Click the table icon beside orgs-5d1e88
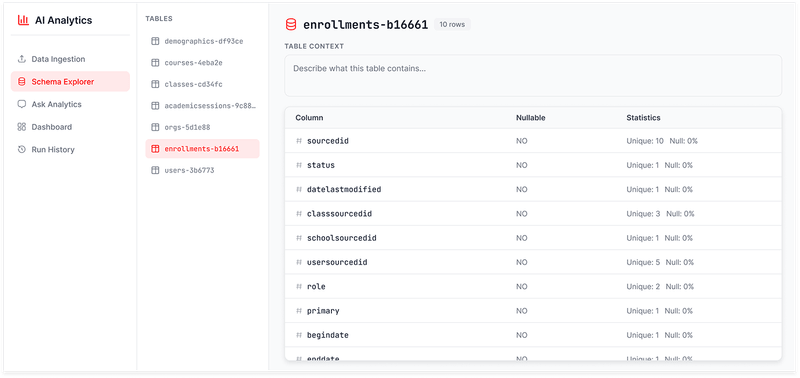 [155, 127]
